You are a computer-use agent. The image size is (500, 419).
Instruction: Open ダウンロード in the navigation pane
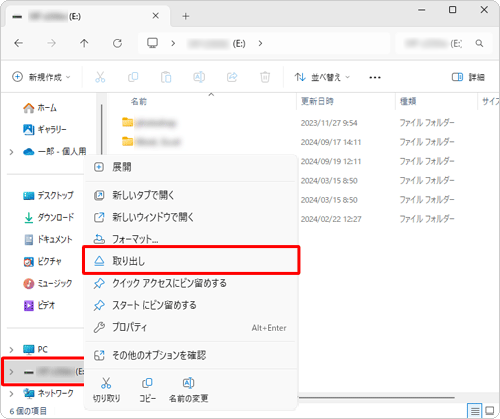click(49, 217)
